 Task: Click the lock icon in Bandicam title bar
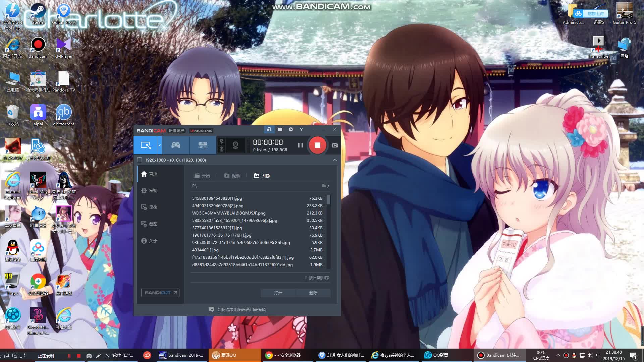pyautogui.click(x=269, y=129)
